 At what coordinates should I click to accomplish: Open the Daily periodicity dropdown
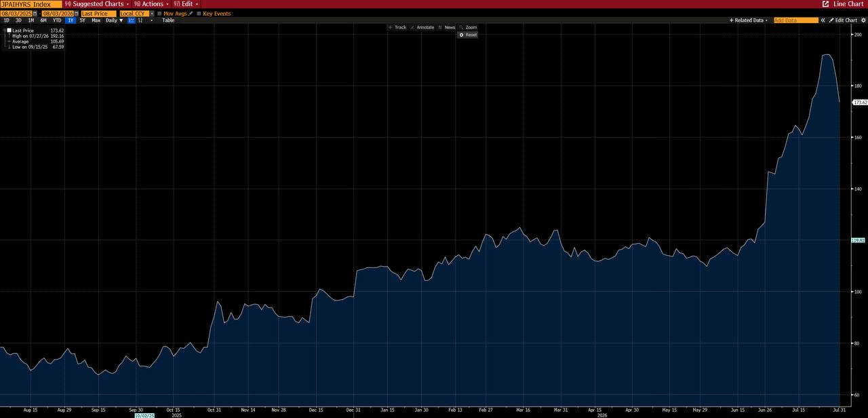tap(114, 20)
